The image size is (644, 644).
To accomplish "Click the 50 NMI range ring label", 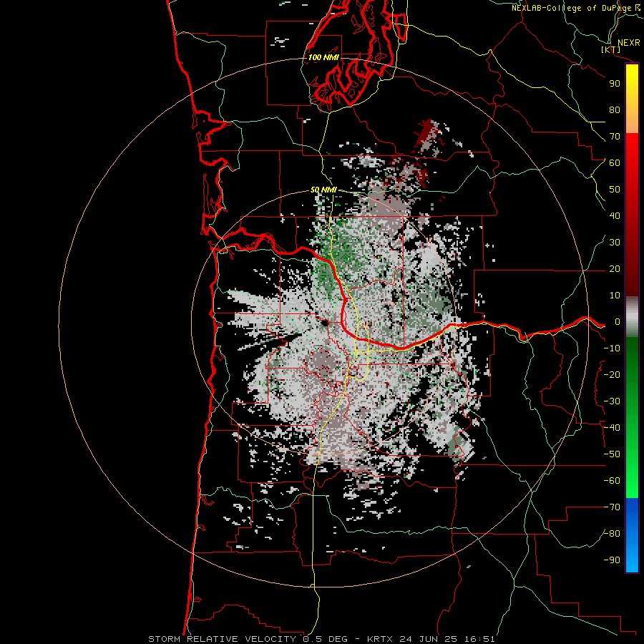I will pos(323,190).
